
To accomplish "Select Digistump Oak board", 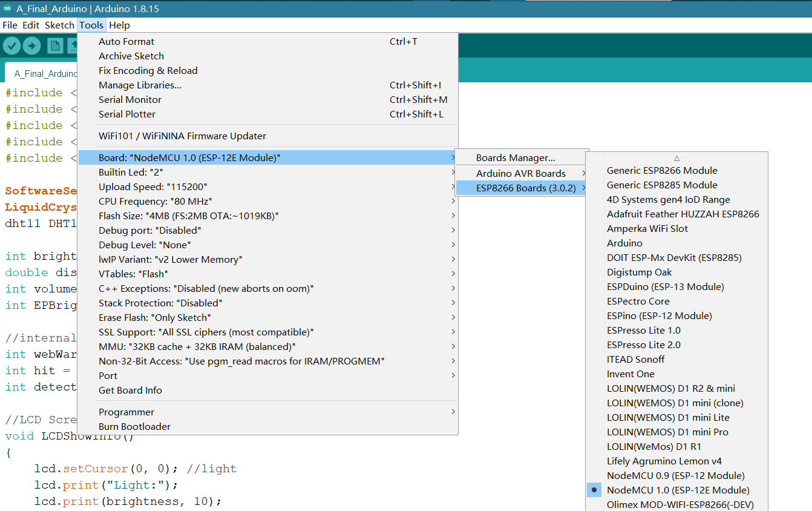I will click(677, 272).
